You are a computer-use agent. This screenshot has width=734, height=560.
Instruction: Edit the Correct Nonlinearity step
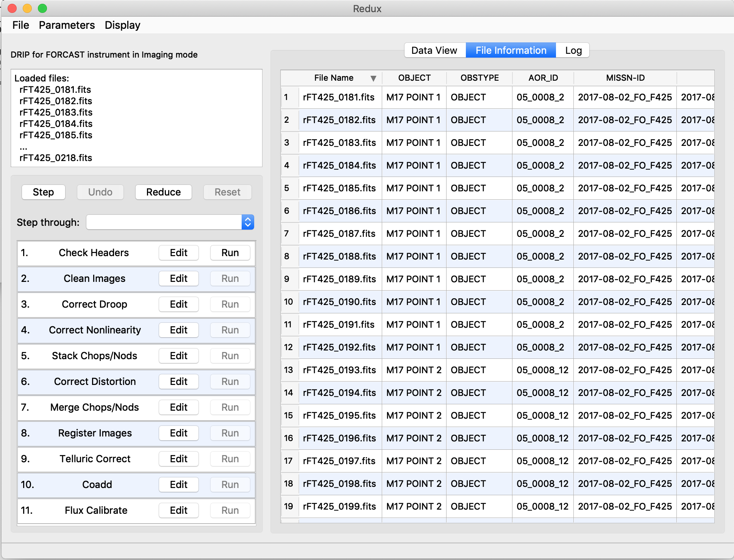point(178,330)
